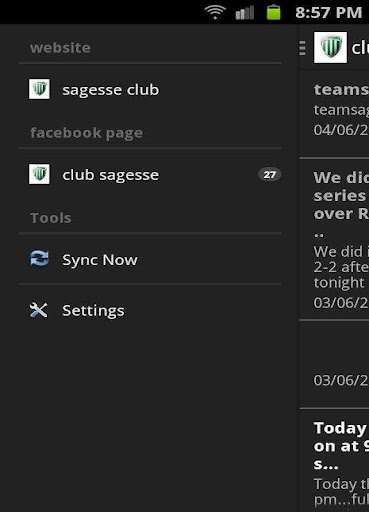
Task: Tap the cellular signal bars icon
Action: pos(245,13)
